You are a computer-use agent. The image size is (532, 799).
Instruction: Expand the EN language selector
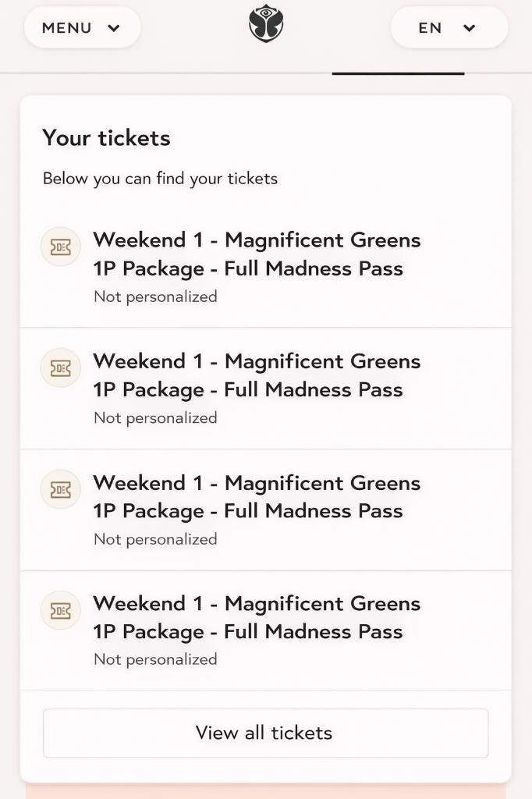coord(449,27)
